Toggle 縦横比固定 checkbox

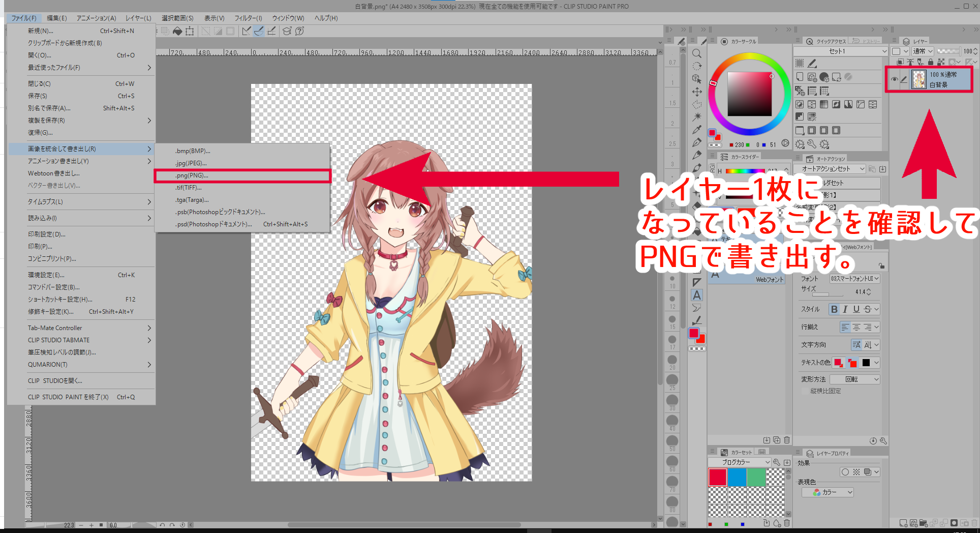coord(805,391)
